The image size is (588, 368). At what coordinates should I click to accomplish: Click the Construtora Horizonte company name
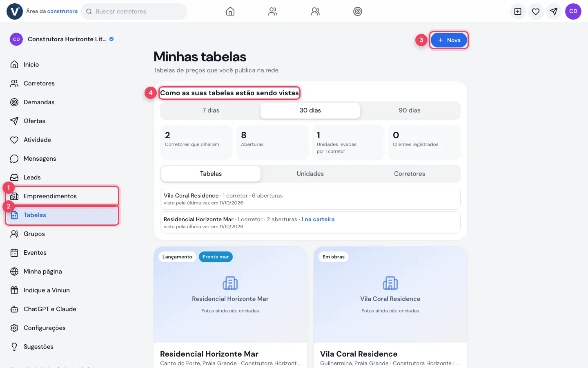[67, 39]
